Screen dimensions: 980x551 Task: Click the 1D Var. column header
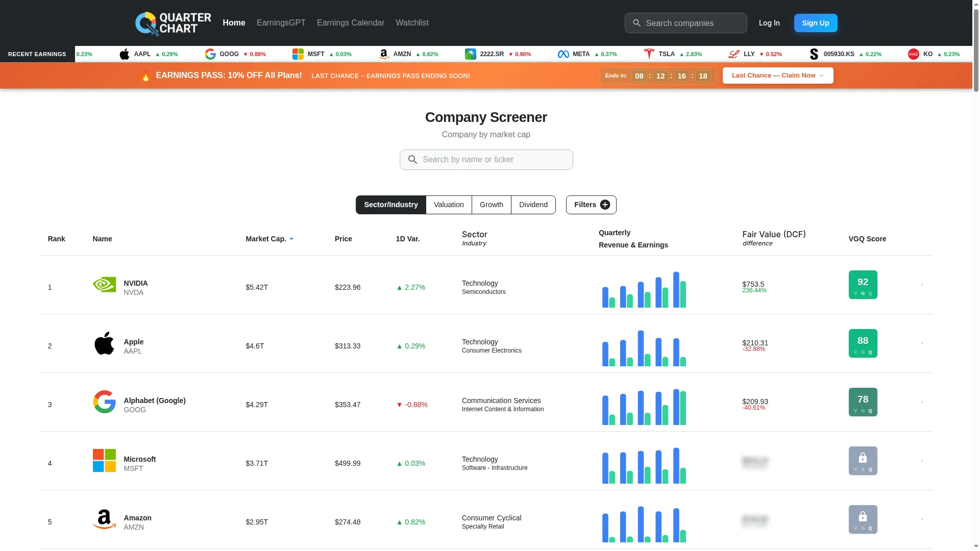[408, 239]
